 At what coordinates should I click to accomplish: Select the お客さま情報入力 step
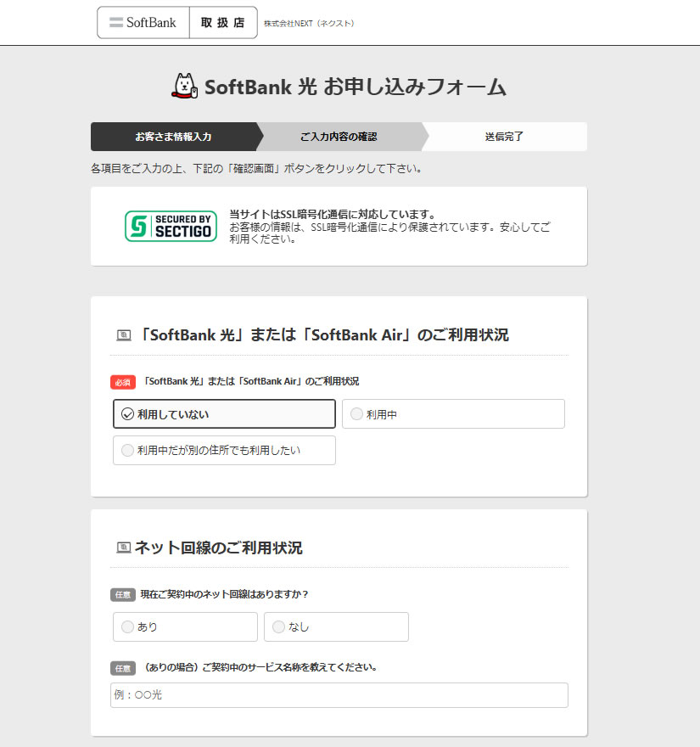point(173,137)
